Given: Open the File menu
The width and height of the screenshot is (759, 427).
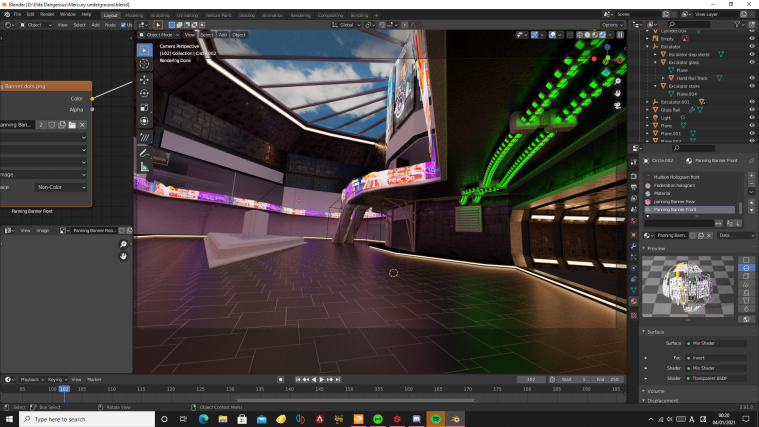Looking at the screenshot, I should coord(17,15).
